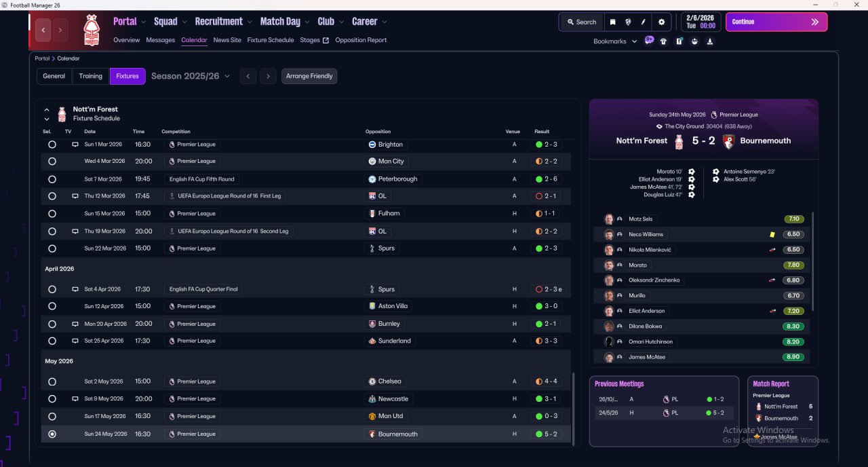
Task: Click the Bournemouth crest in the match header
Action: [x=728, y=141]
